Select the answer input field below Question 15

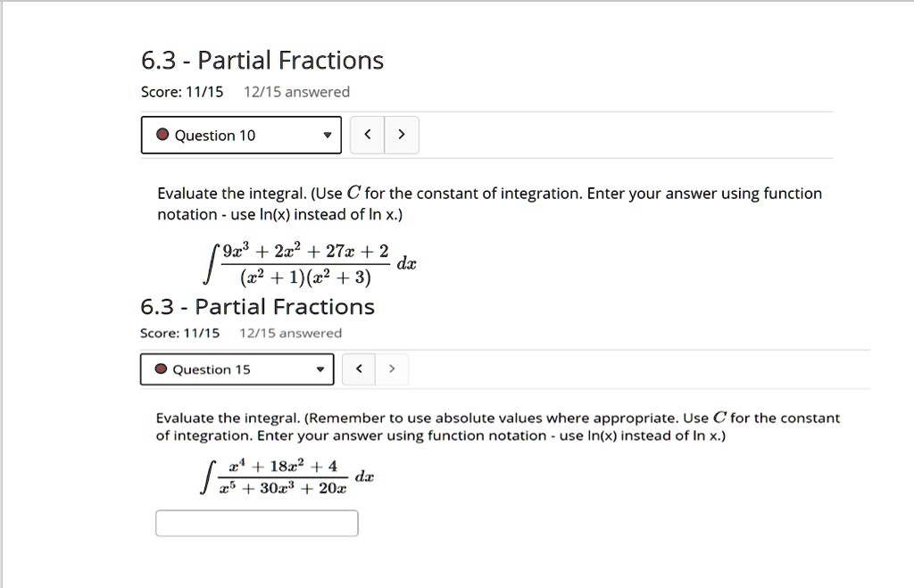(x=256, y=523)
